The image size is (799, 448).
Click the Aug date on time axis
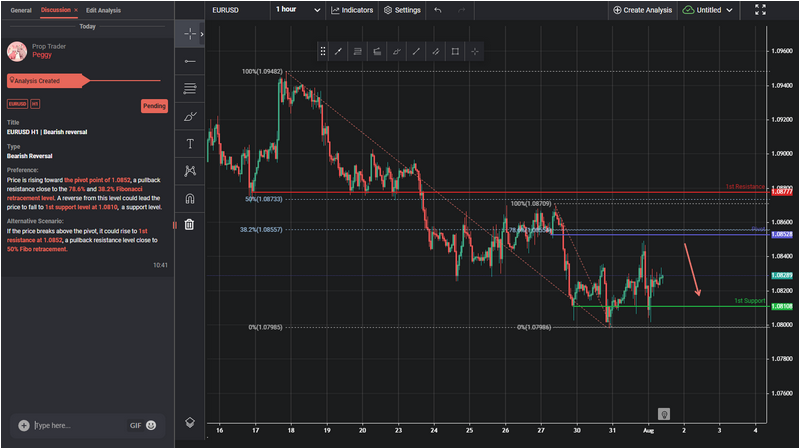pyautogui.click(x=648, y=430)
